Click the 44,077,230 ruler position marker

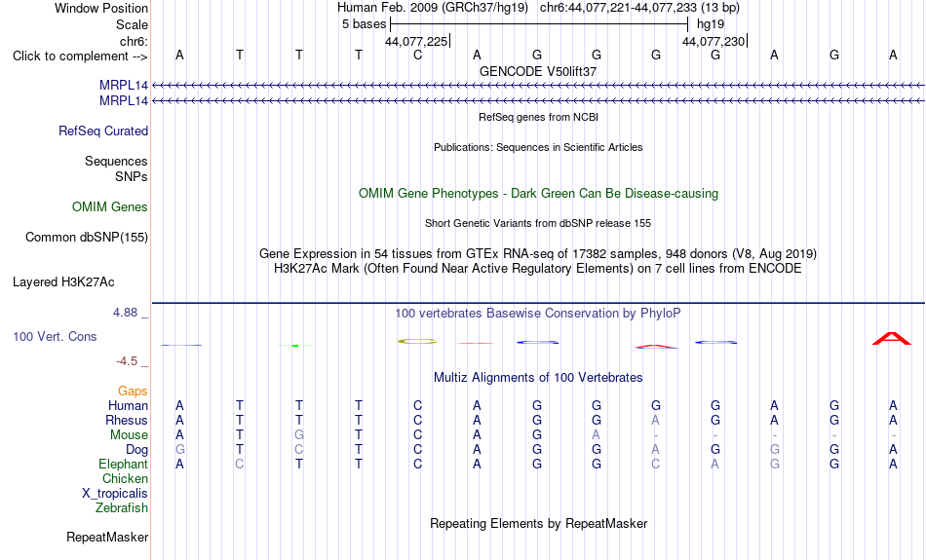pos(714,41)
